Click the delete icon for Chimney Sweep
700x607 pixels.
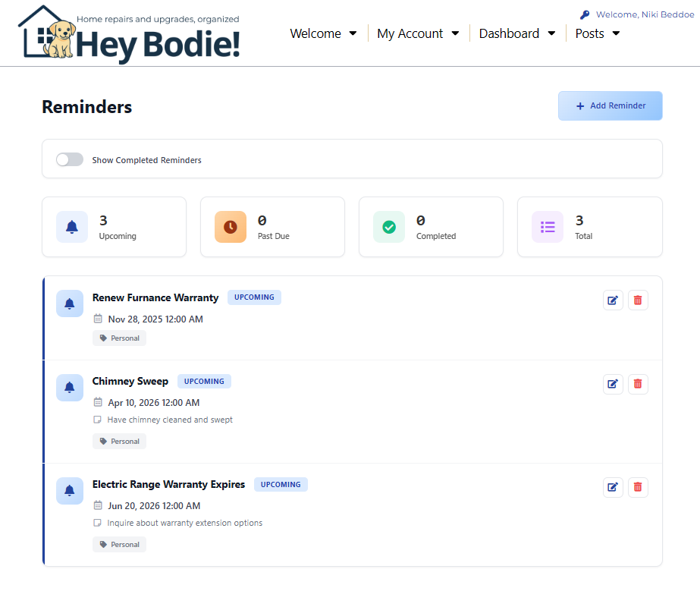pyautogui.click(x=638, y=384)
